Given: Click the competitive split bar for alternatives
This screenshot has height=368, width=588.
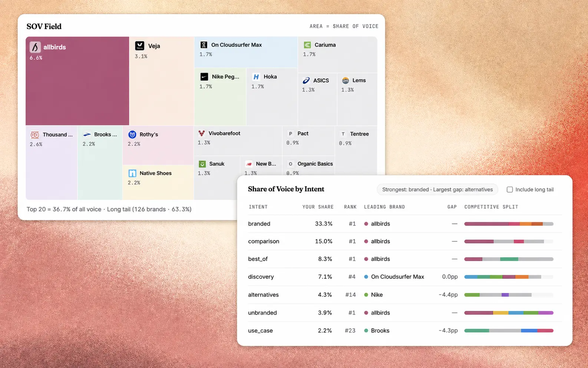Looking at the screenshot, I should pos(509,295).
